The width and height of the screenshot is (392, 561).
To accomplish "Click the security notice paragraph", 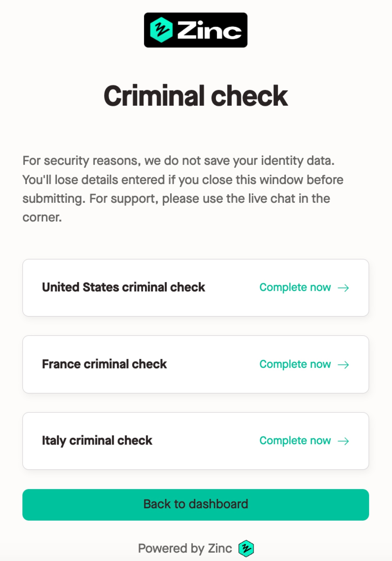I will point(183,189).
